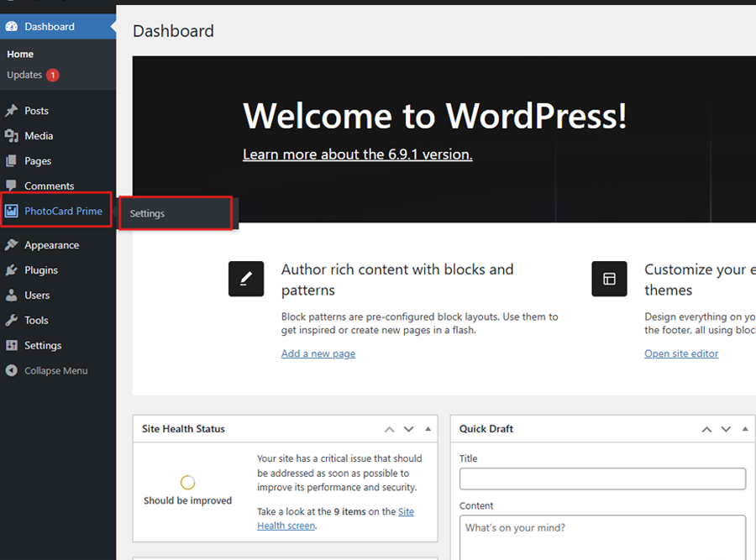The height and width of the screenshot is (560, 756).
Task: Move Site Health Status widget down
Action: (409, 429)
